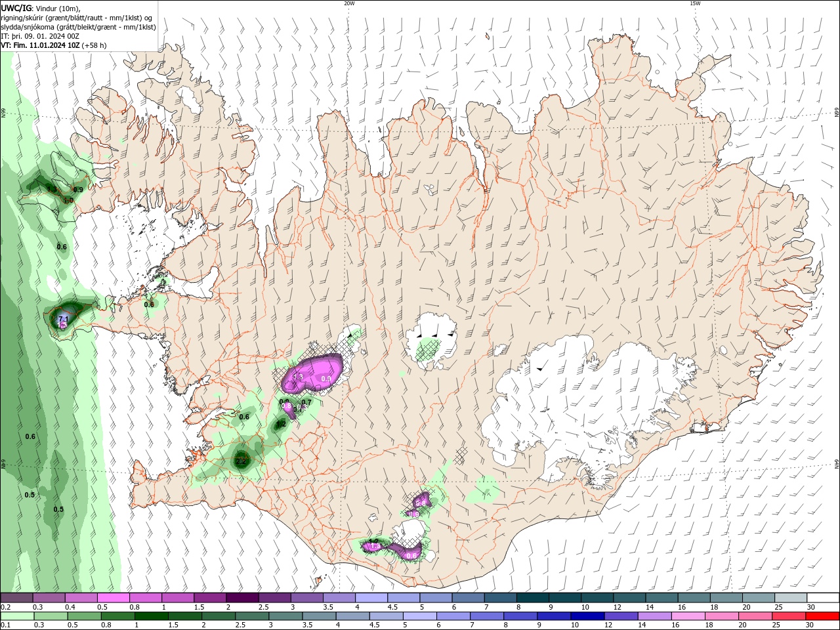This screenshot has height=630, width=840.
Task: Pick the pale pink 16–18 rain legend swatch
Action: [688, 616]
